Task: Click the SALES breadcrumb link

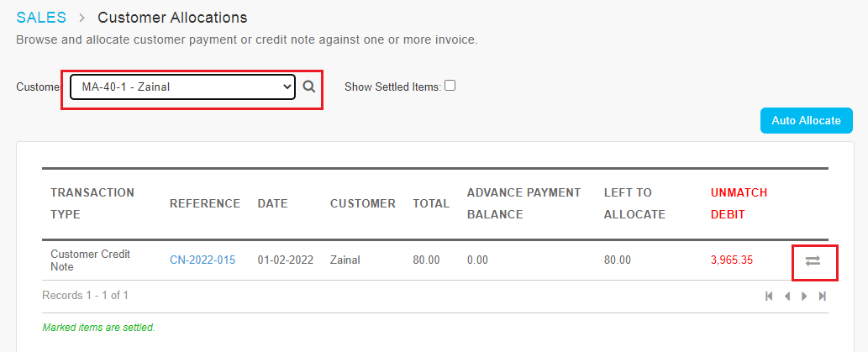Action: coord(41,18)
